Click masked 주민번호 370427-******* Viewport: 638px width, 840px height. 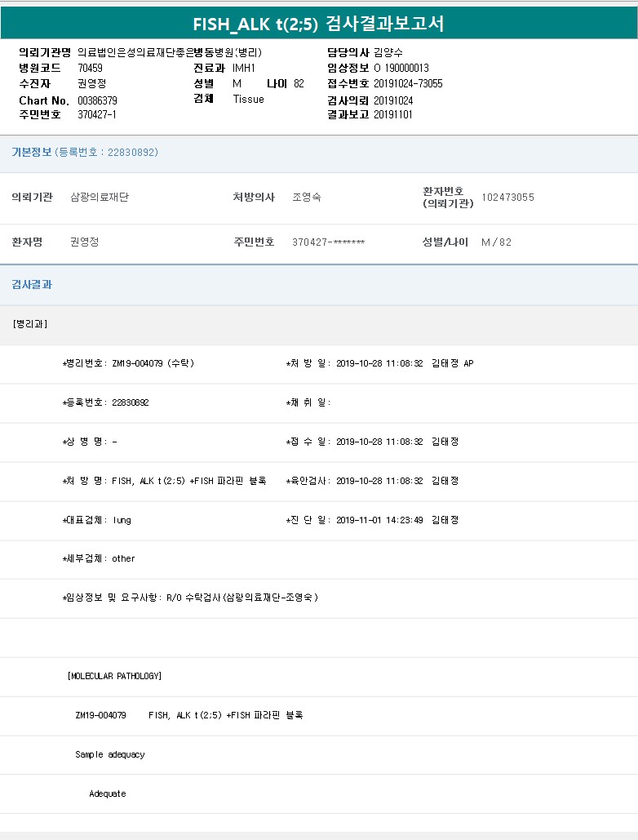pos(328,242)
